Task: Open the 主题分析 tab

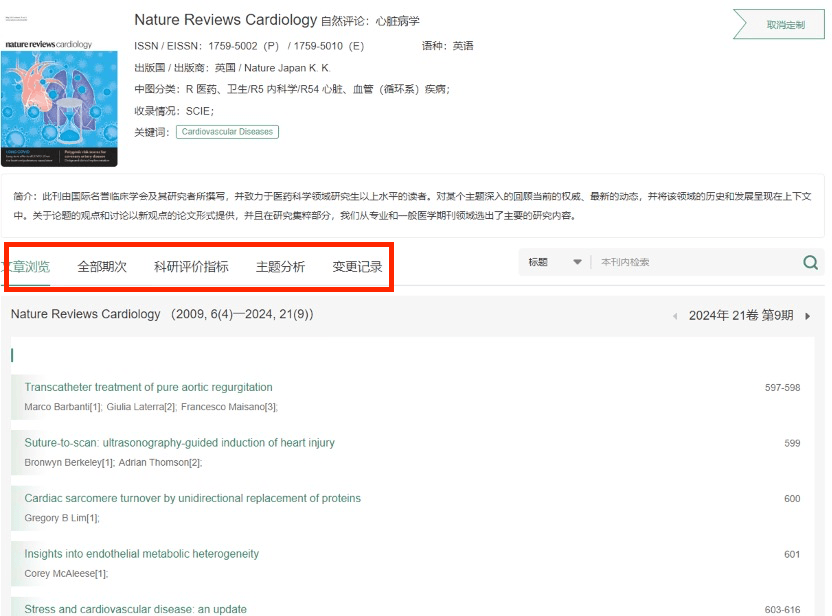Action: click(280, 266)
